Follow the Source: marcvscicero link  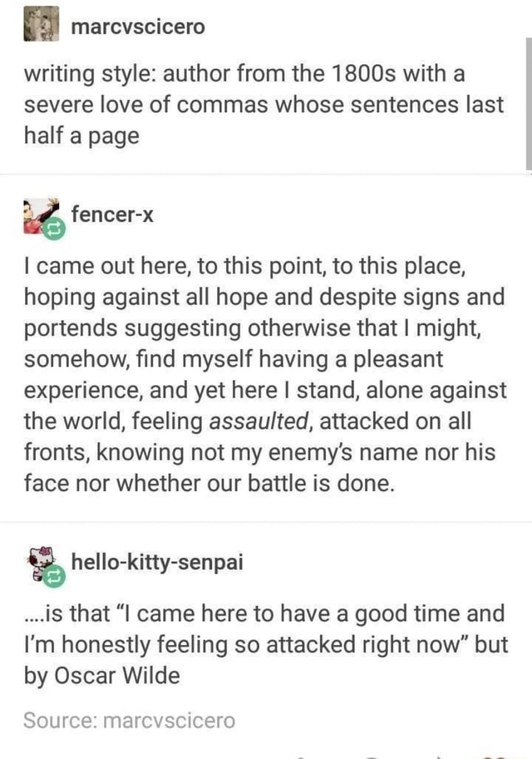(x=129, y=720)
